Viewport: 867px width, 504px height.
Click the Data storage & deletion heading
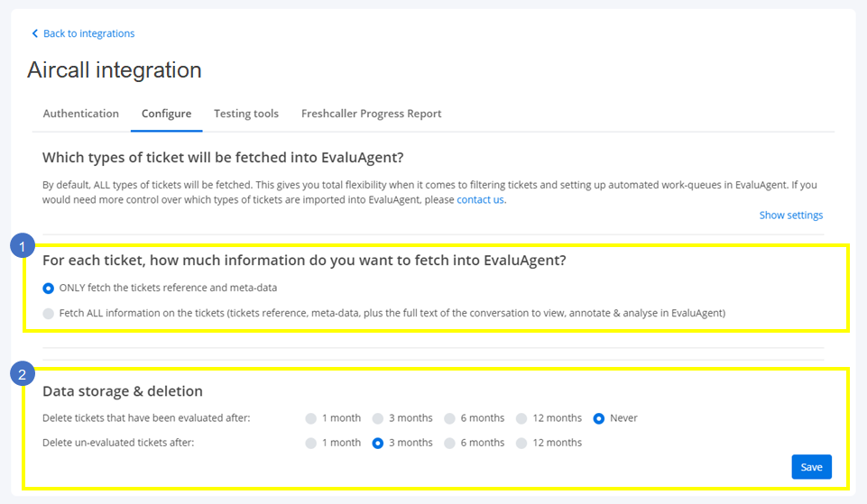123,391
